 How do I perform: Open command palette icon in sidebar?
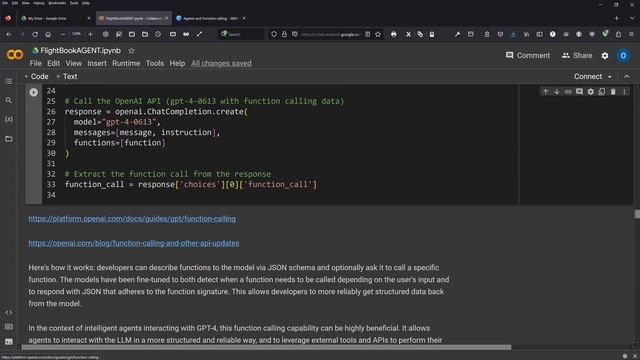(9, 327)
